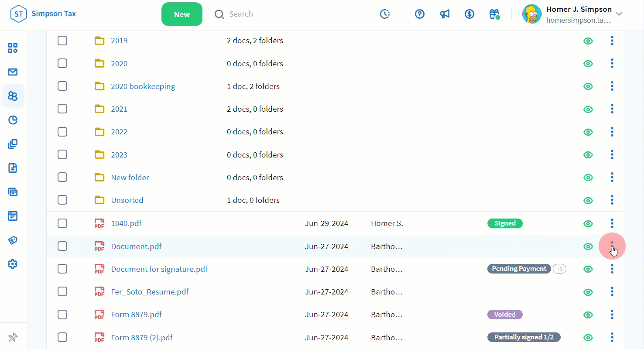Viewport: 644px width, 349px height.
Task: Select the checkbox for 1040.pdf
Action: pyautogui.click(x=62, y=223)
